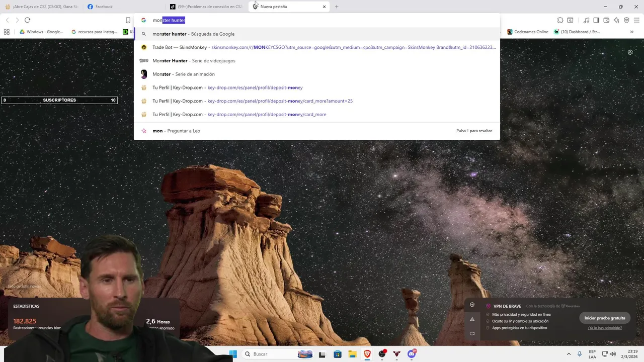The width and height of the screenshot is (644, 362).
Task: Select Brave Rewards triangle icon in widget sidebar
Action: pos(472,319)
